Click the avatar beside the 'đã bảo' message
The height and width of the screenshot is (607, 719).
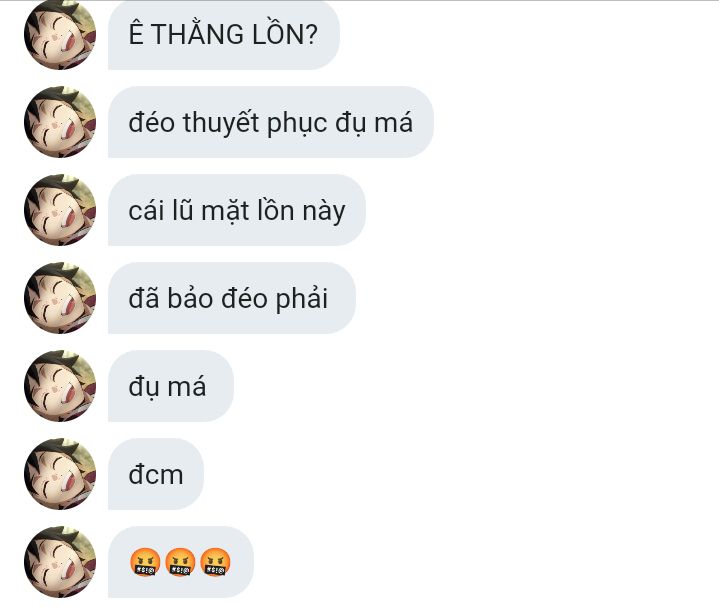tap(60, 298)
